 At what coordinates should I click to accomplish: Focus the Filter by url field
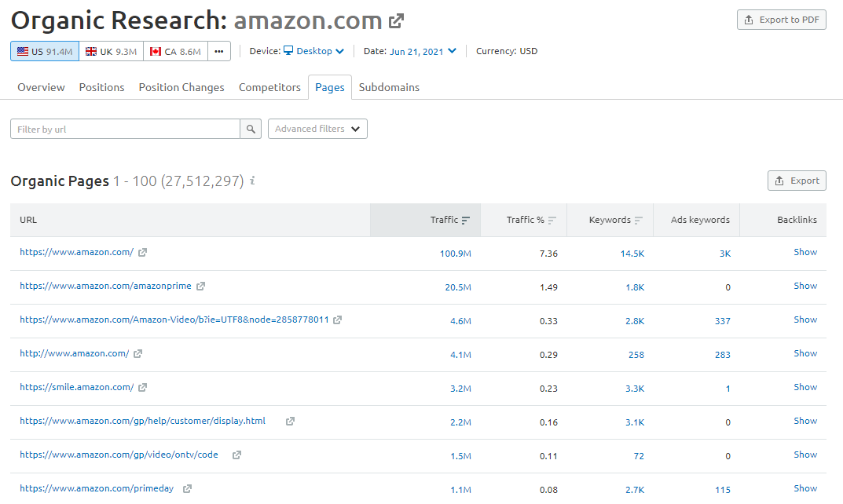[125, 129]
